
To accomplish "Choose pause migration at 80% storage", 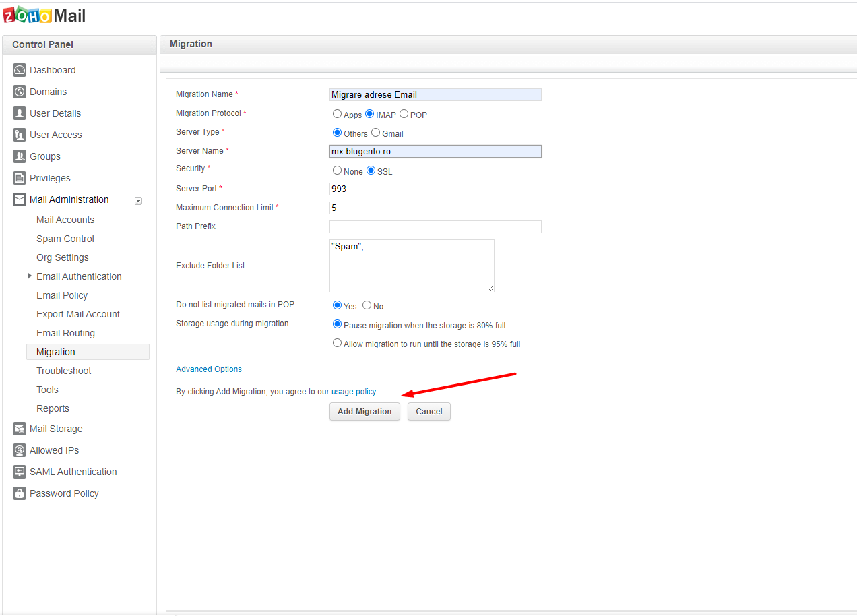I will pyautogui.click(x=337, y=324).
